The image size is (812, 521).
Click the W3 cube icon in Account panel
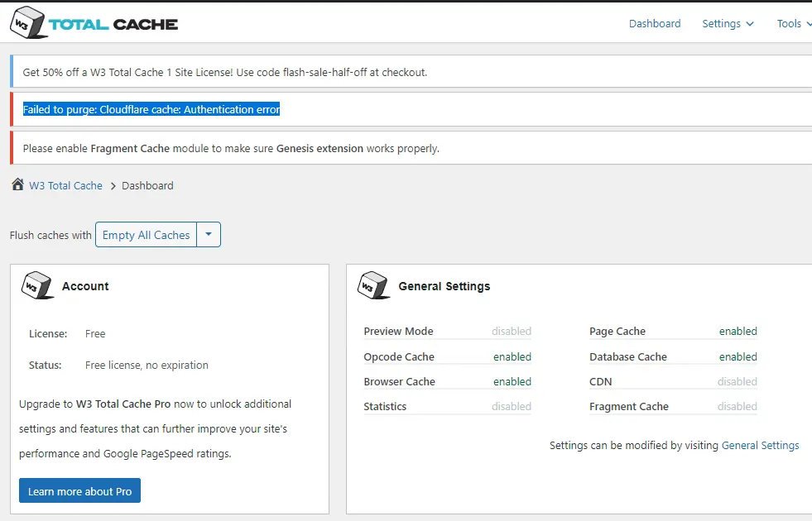37,285
